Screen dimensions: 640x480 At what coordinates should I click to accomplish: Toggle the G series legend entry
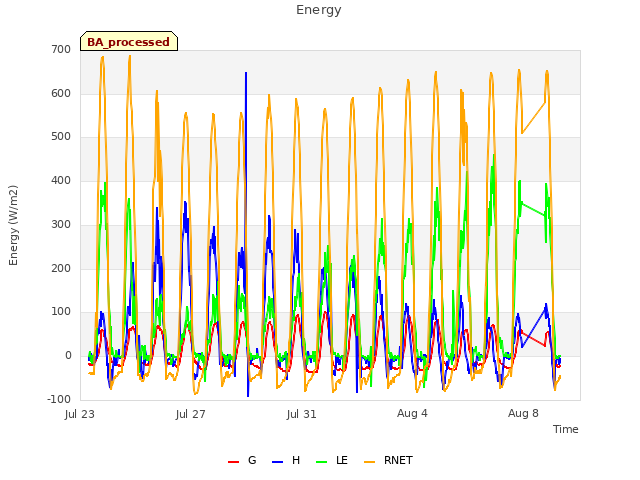[x=242, y=460]
